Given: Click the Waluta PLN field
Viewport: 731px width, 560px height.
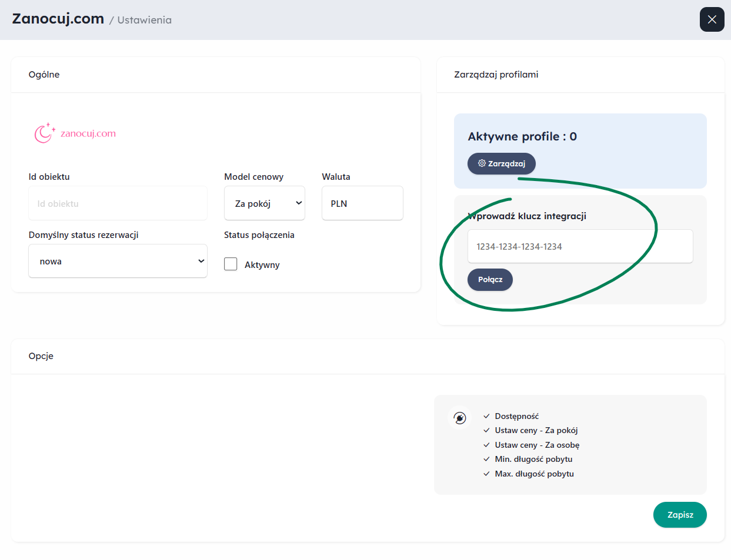Looking at the screenshot, I should [362, 203].
